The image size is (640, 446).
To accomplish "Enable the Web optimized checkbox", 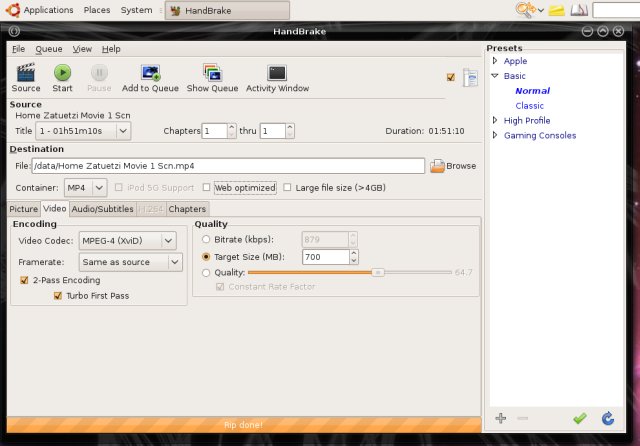I will coord(207,187).
